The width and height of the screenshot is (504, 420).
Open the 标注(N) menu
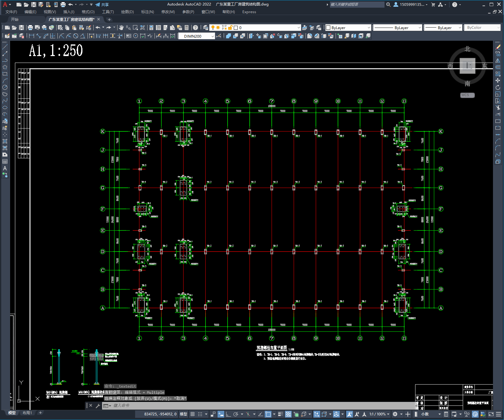(147, 12)
